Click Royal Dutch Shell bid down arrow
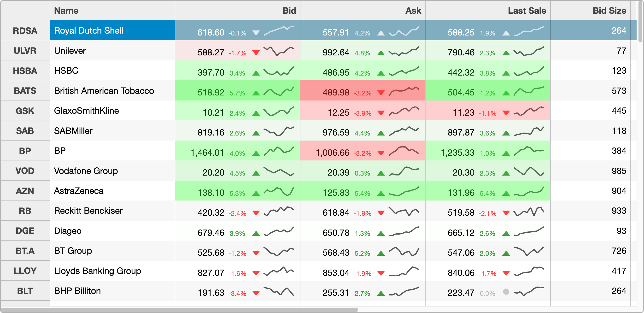This screenshot has height=313, width=644. pos(256,33)
